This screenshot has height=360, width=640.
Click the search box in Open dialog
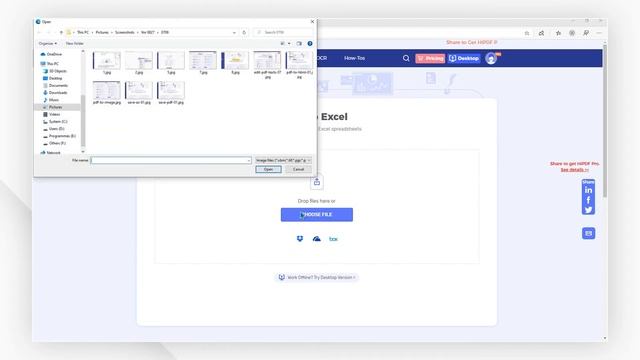pyautogui.click(x=283, y=32)
